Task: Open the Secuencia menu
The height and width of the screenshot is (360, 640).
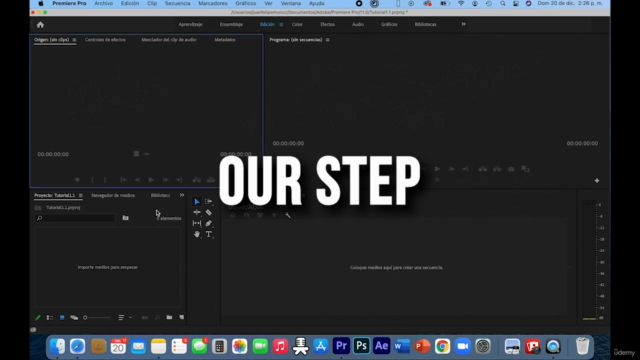Action: [178, 3]
